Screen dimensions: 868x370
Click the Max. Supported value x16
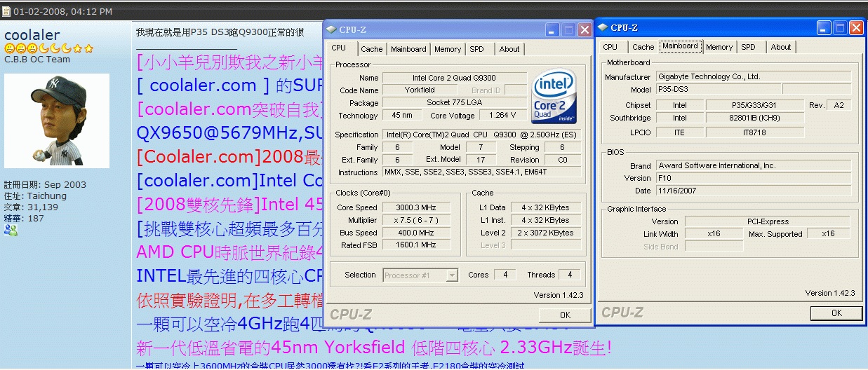click(x=828, y=234)
